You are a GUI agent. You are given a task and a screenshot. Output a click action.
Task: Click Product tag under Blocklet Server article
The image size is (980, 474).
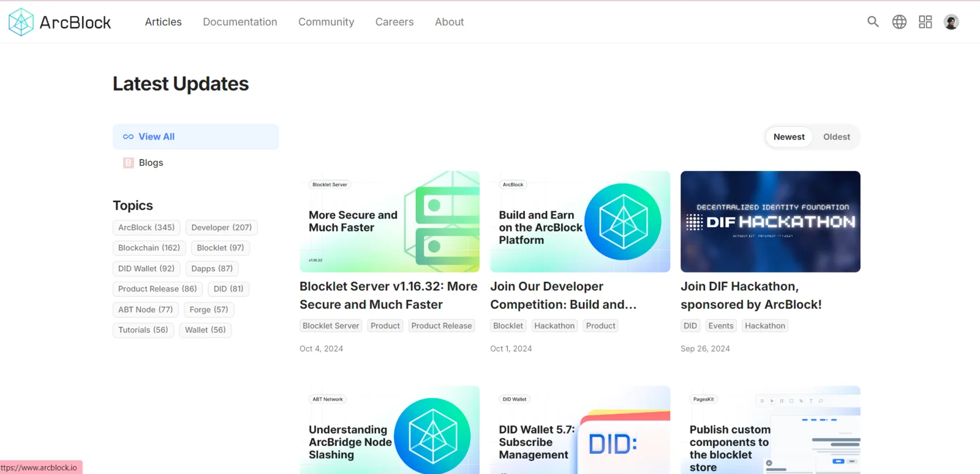(385, 326)
